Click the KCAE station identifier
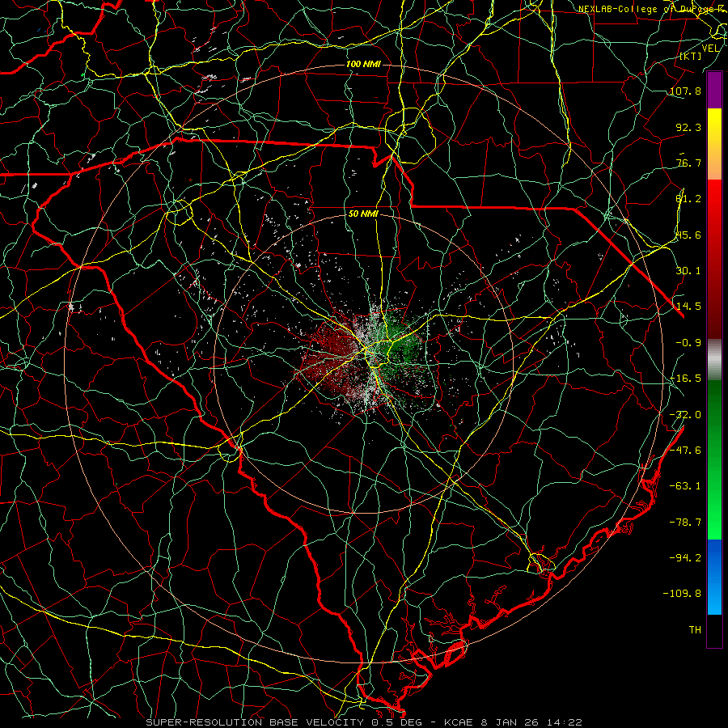The width and height of the screenshot is (728, 728). (x=458, y=722)
